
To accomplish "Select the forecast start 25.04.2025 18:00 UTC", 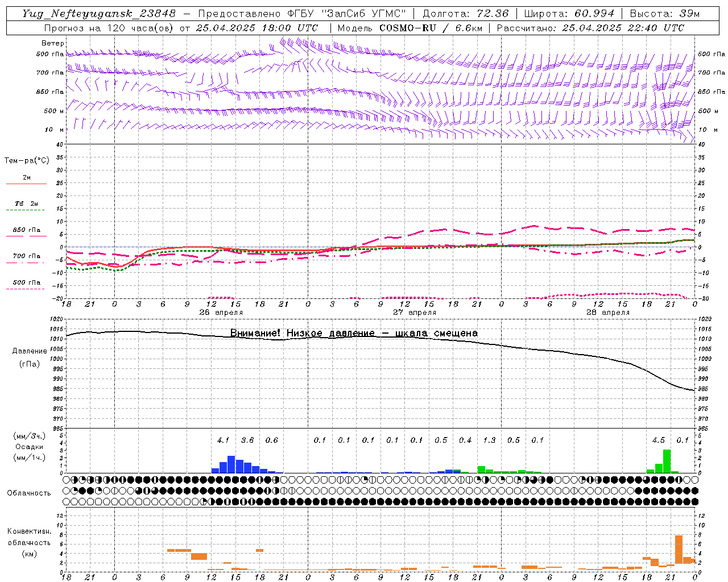I will 257,28.
